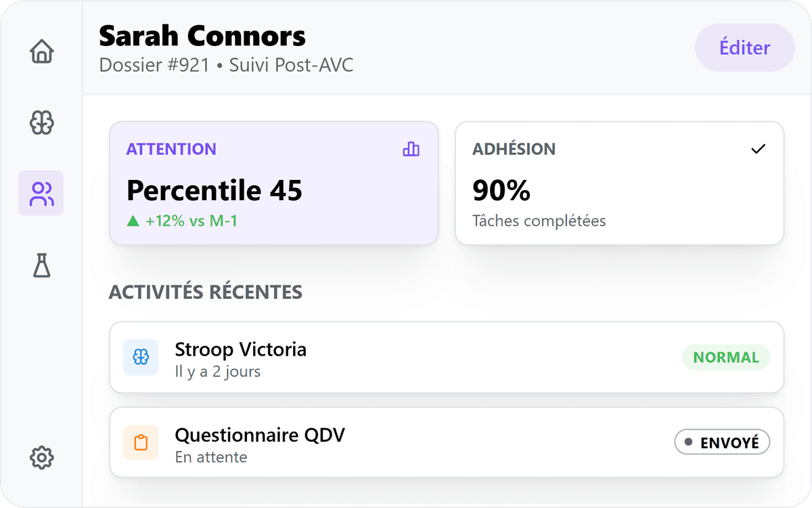This screenshot has width=812, height=508.
Task: Click the NORMAL status badge
Action: pos(726,357)
